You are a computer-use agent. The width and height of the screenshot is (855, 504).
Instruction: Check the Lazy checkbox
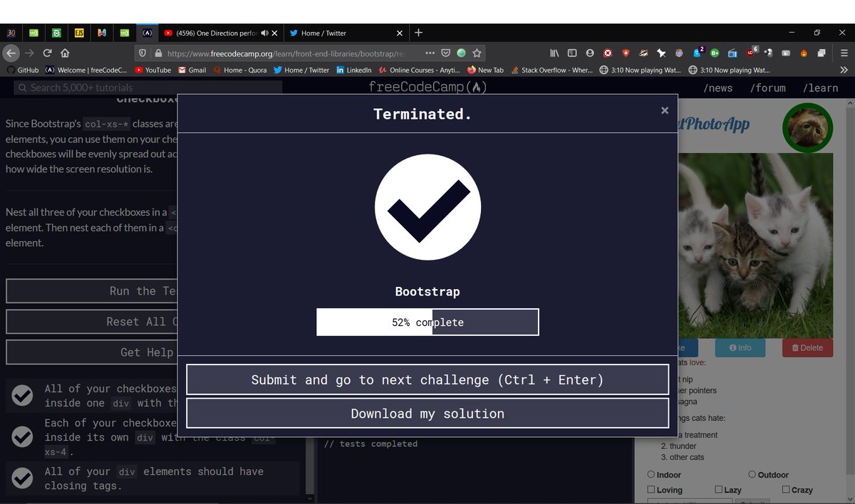[718, 490]
